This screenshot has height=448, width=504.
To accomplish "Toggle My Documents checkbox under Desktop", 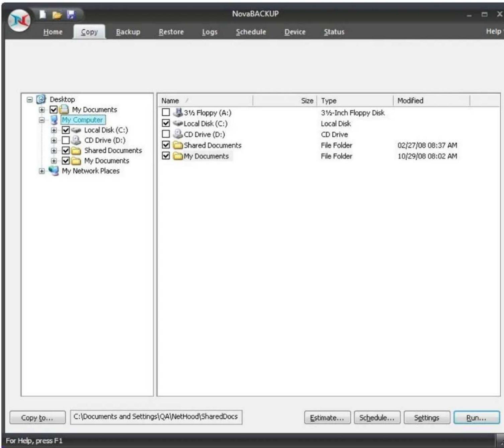I will coord(54,110).
